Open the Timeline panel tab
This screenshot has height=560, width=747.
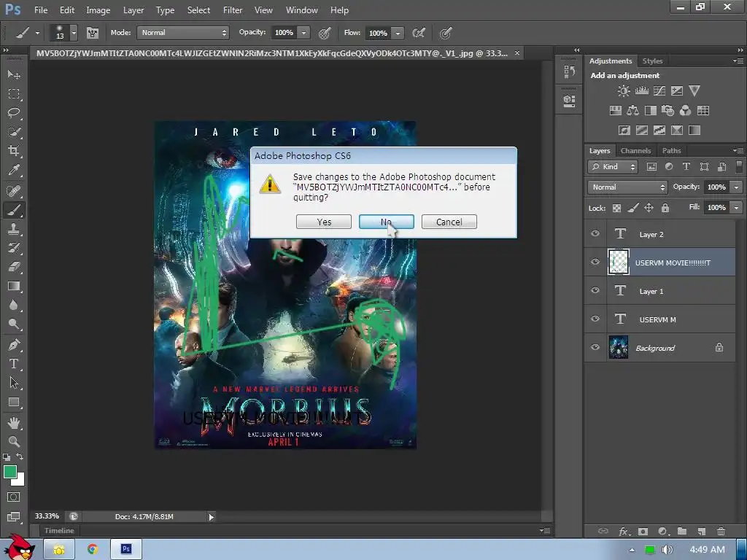point(59,531)
